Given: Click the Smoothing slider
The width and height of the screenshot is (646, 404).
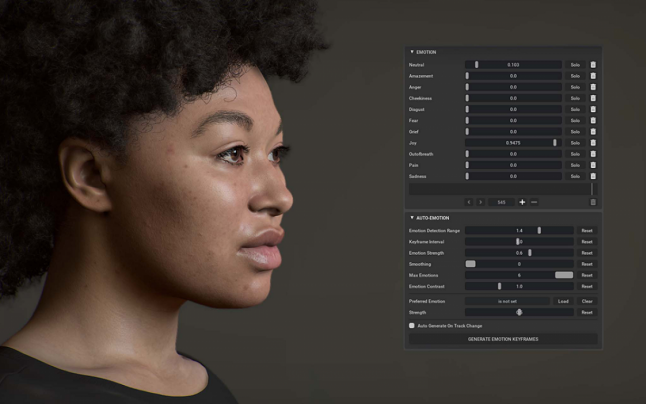Looking at the screenshot, I should click(x=519, y=264).
